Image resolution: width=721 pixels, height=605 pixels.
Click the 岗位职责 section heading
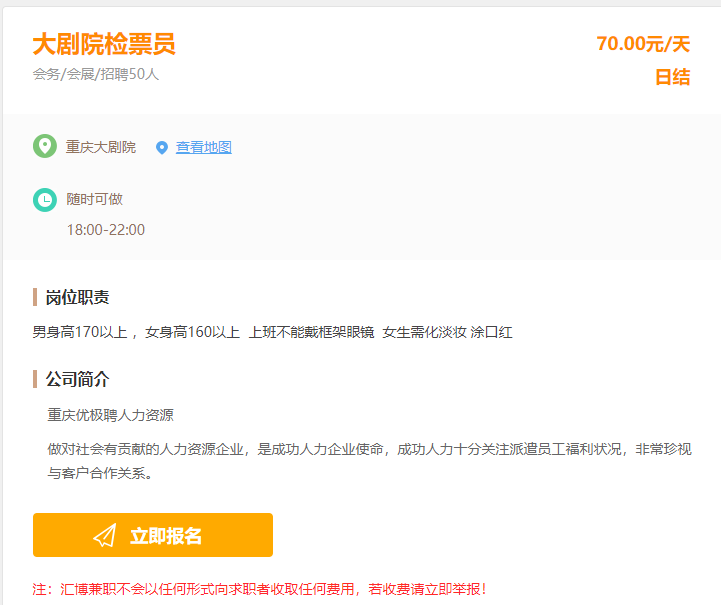(77, 297)
